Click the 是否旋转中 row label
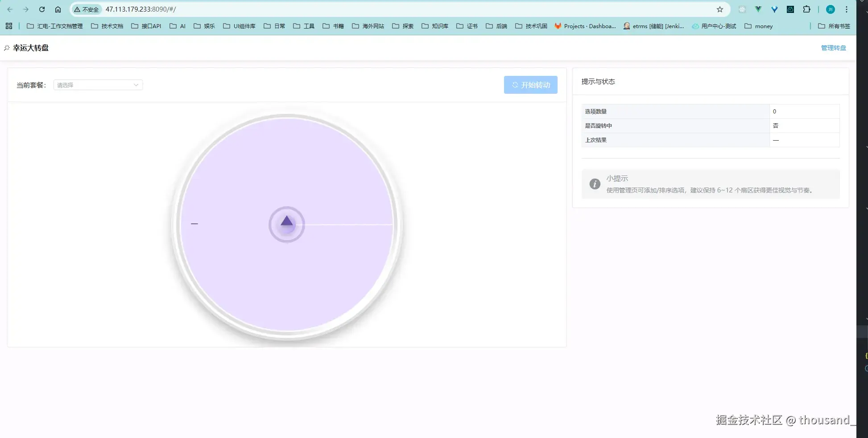This screenshot has height=438, width=868. (599, 125)
